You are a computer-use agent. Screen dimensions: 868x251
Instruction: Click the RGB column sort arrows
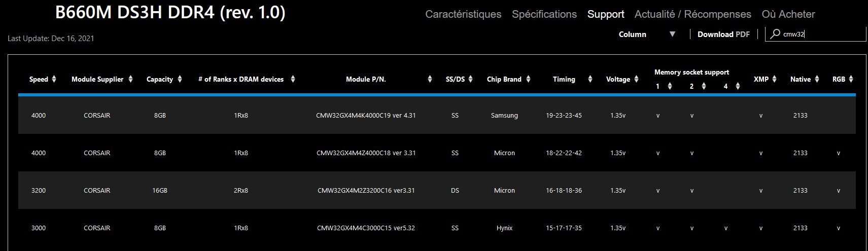click(x=851, y=79)
